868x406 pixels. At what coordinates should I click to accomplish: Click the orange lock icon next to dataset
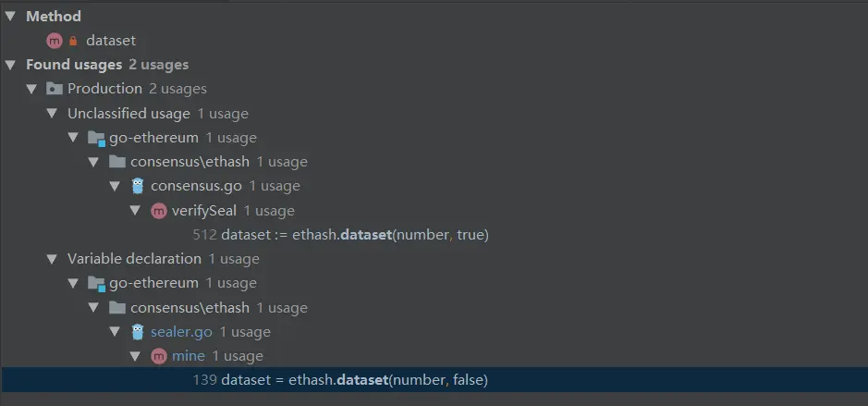tap(73, 41)
